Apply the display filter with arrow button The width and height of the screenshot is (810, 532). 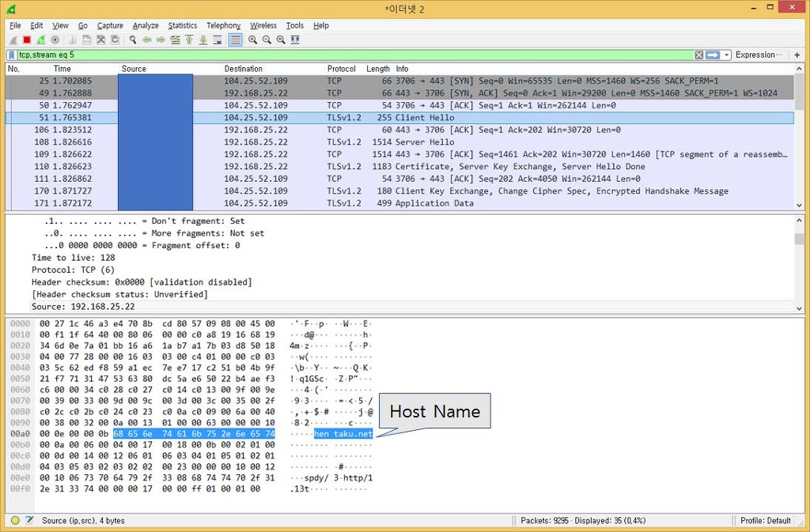click(712, 55)
